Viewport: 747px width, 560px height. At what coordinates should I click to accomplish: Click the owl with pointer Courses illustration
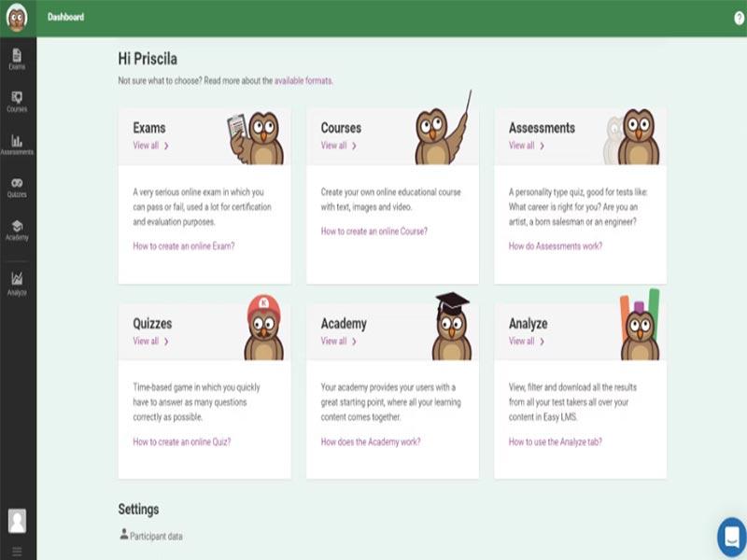[x=443, y=129]
